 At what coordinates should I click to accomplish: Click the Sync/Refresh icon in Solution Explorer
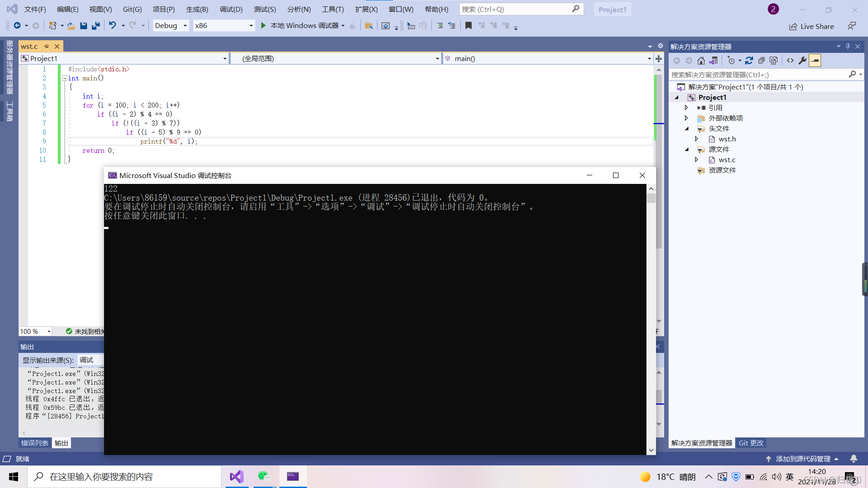[749, 61]
